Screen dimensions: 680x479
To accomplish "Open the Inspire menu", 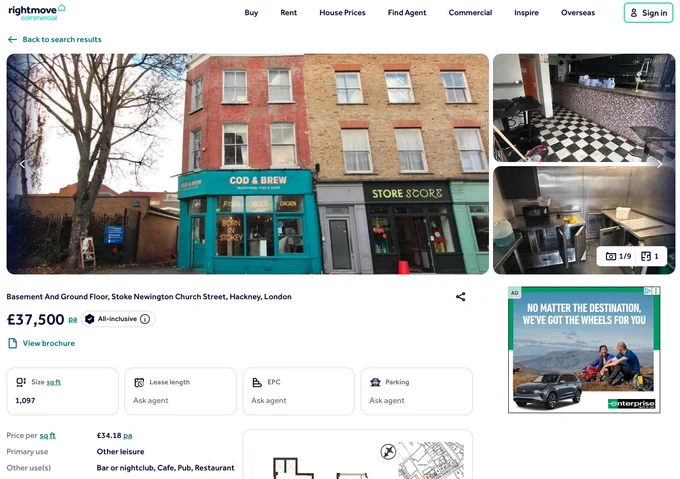I will (x=526, y=13).
